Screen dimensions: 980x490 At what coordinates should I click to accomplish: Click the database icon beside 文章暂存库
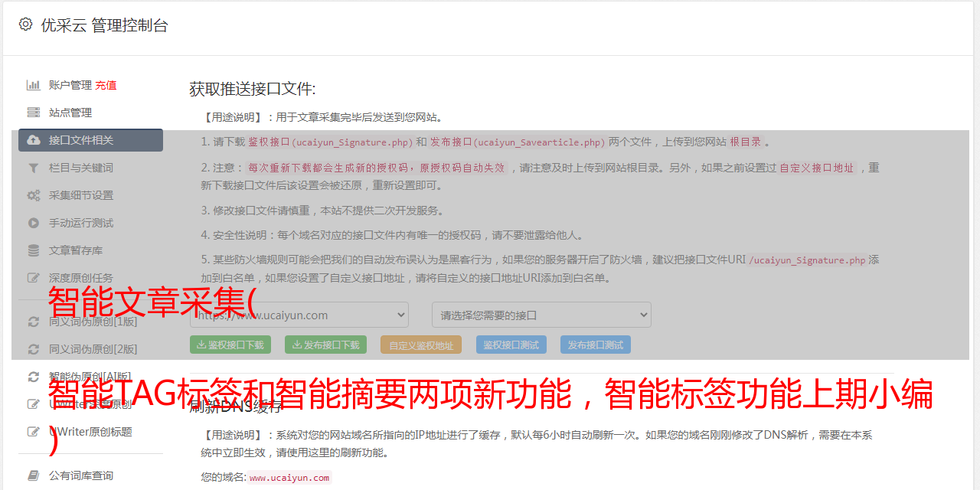(33, 250)
